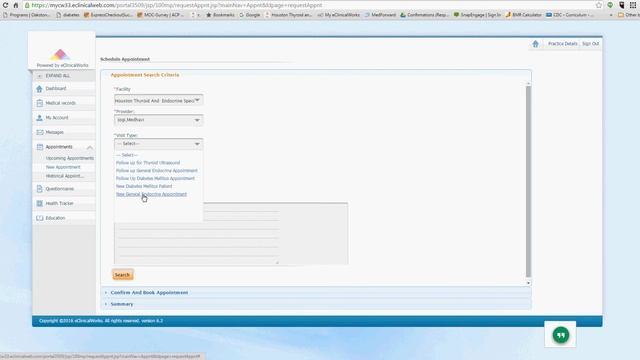The height and width of the screenshot is (360, 640).
Task: Choose the blank Select option in list
Action: coord(127,155)
